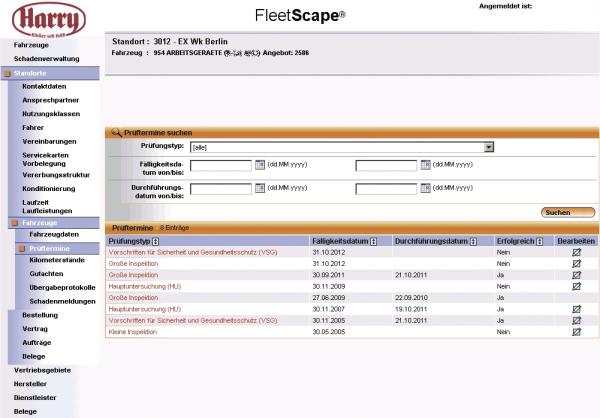The image size is (600, 418).
Task: Sort table by Fälligkeitsdatum column
Action: point(373,242)
